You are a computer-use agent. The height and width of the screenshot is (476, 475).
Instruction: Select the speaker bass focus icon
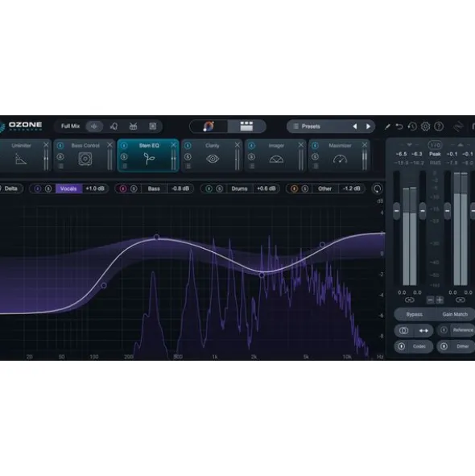[153, 126]
